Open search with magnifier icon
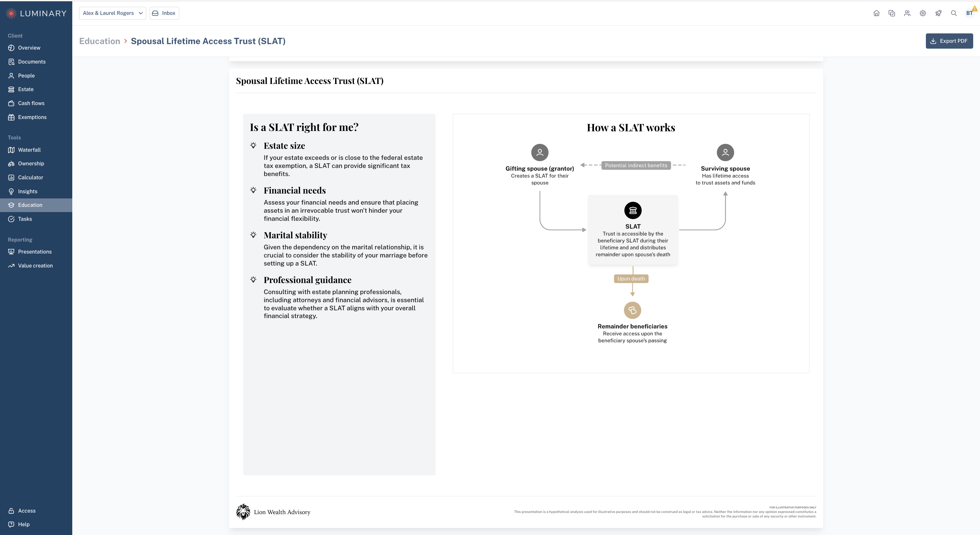Screen dimensions: 980x535 953,13
